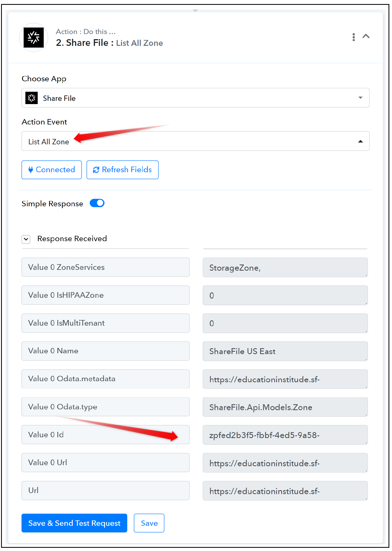Click the ShareFile.Api.Models.Zone value field
The height and width of the screenshot is (551, 392).
point(285,407)
